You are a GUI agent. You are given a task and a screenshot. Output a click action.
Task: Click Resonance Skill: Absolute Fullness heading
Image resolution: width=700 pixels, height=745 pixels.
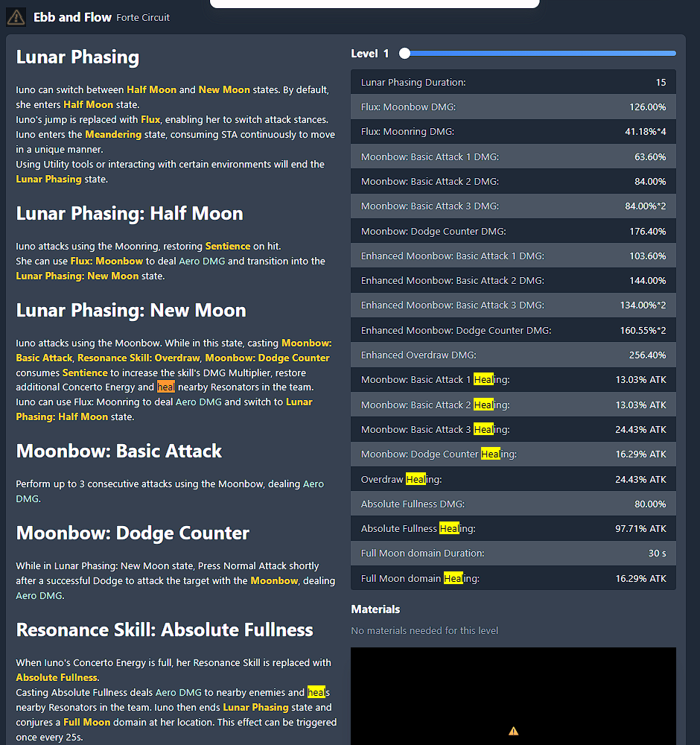(x=165, y=630)
